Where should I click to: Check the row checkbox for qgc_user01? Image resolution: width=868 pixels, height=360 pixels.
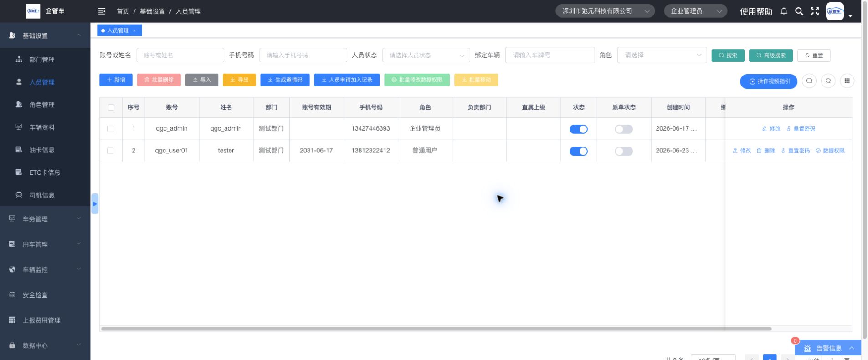(110, 151)
